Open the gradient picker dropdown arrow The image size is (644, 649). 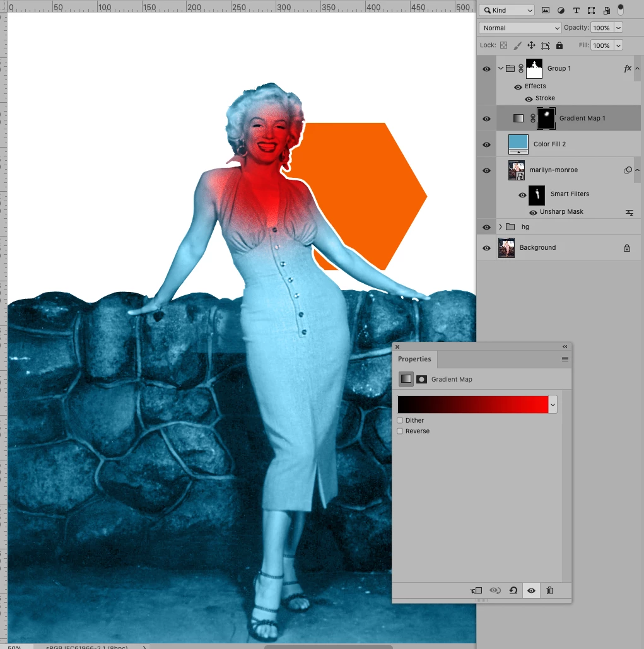point(553,405)
